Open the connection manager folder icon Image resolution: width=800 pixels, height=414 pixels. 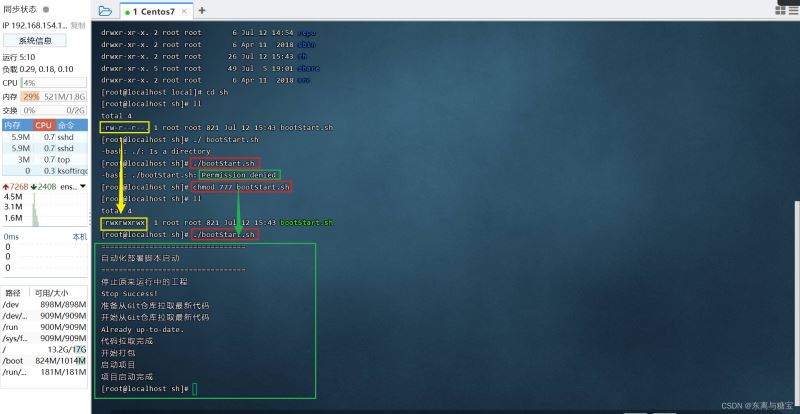[x=105, y=10]
